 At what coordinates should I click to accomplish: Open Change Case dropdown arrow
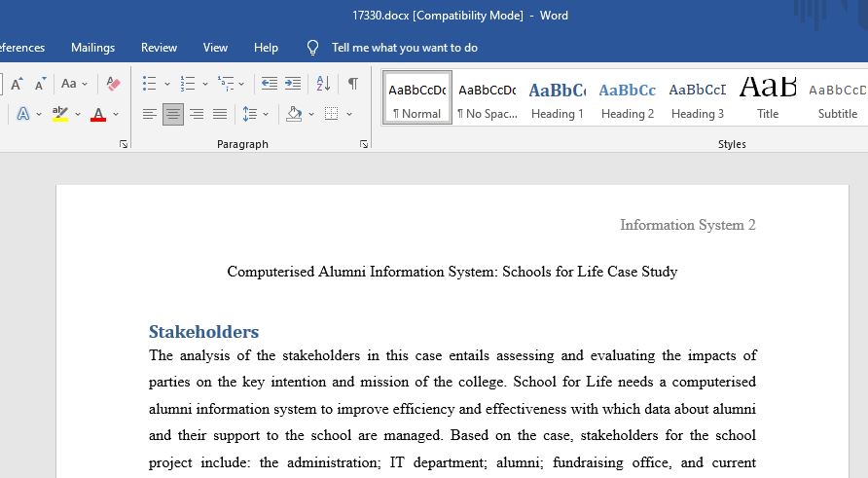[x=85, y=84]
